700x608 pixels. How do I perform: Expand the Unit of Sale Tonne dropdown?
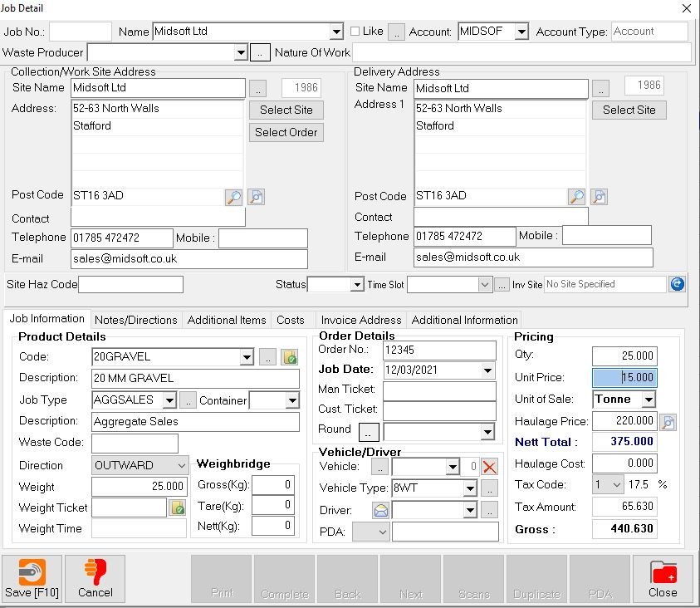tap(649, 399)
